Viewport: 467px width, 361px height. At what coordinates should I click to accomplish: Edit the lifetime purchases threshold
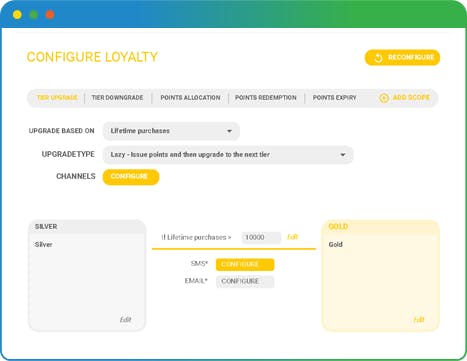pos(292,237)
